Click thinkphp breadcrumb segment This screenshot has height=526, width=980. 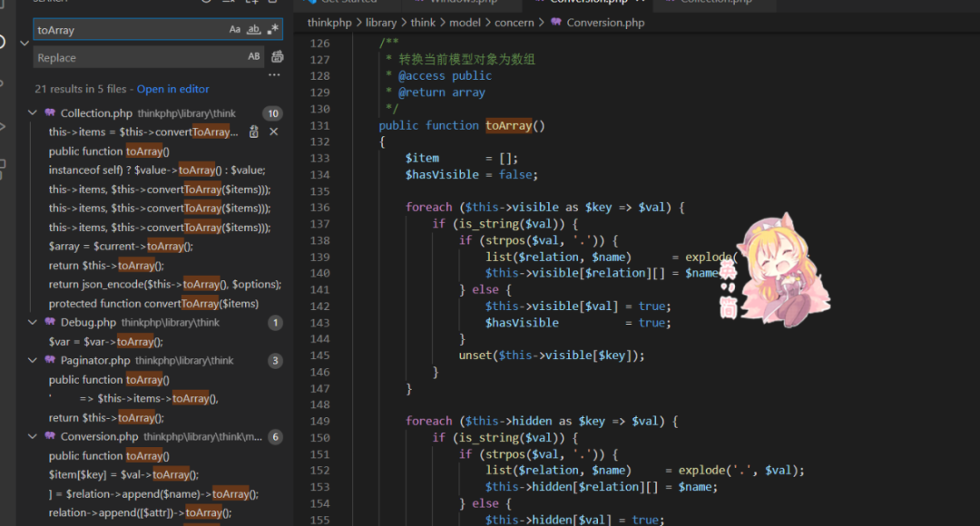click(329, 23)
